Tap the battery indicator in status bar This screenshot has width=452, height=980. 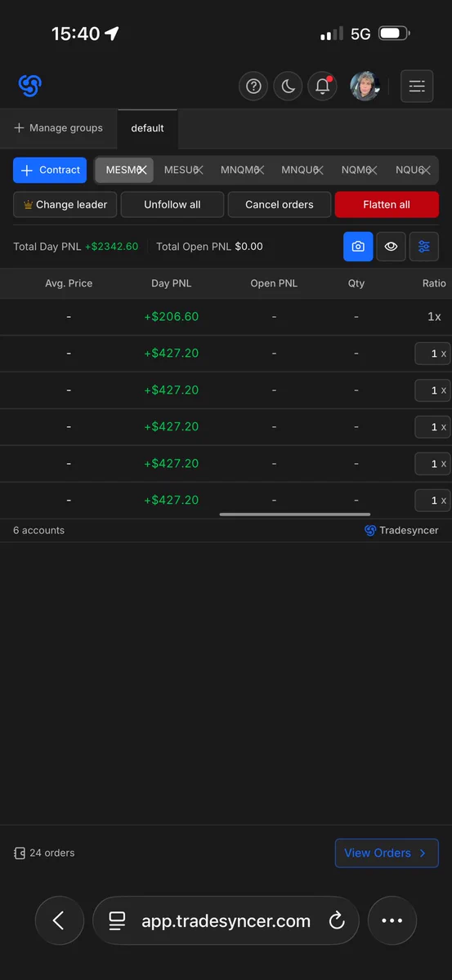click(394, 33)
